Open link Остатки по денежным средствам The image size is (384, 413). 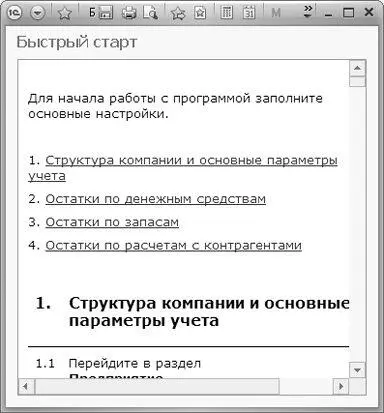coord(156,199)
